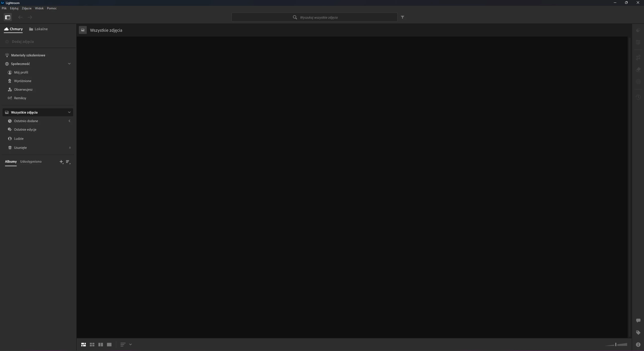Open the info panel icon
Viewport: 644px width, 351px height.
click(x=638, y=345)
